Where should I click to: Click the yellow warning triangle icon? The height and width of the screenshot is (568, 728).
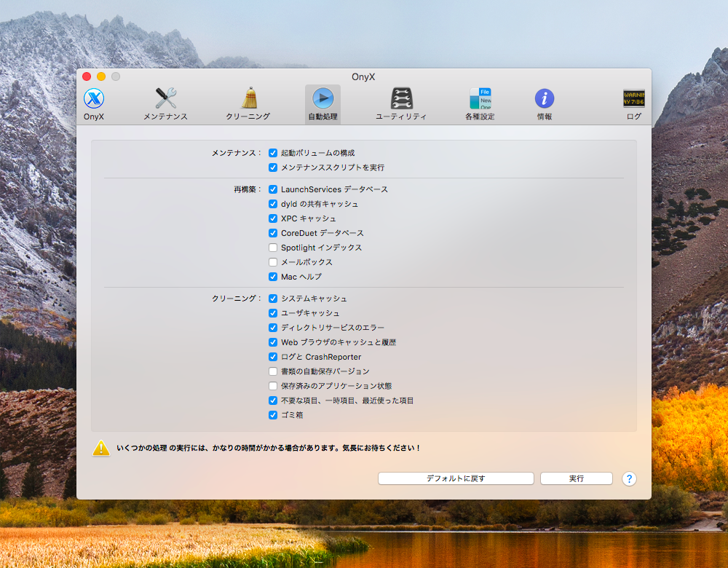pyautogui.click(x=100, y=448)
